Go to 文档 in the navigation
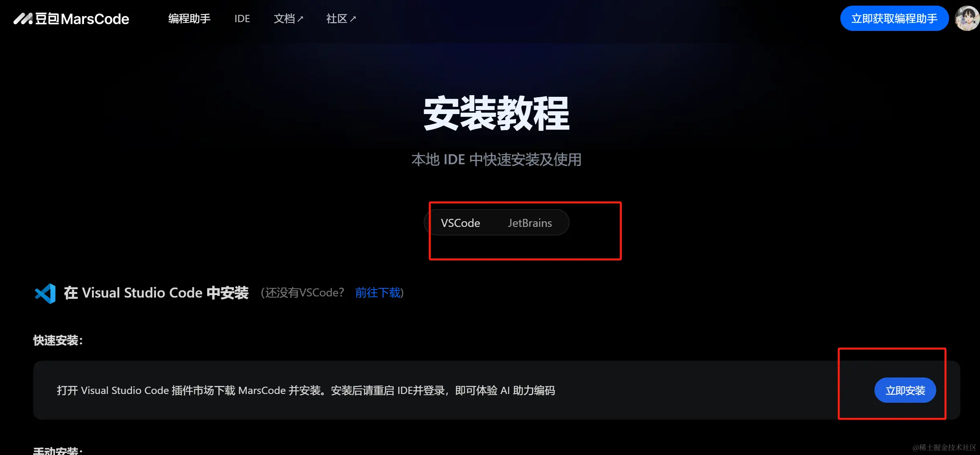The height and width of the screenshot is (455, 980). point(284,18)
